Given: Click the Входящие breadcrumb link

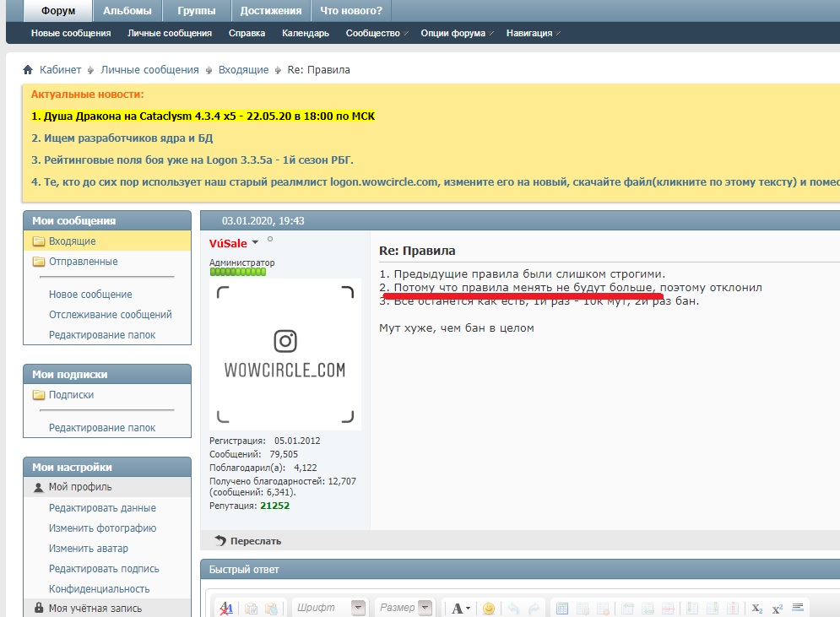Looking at the screenshot, I should point(243,70).
